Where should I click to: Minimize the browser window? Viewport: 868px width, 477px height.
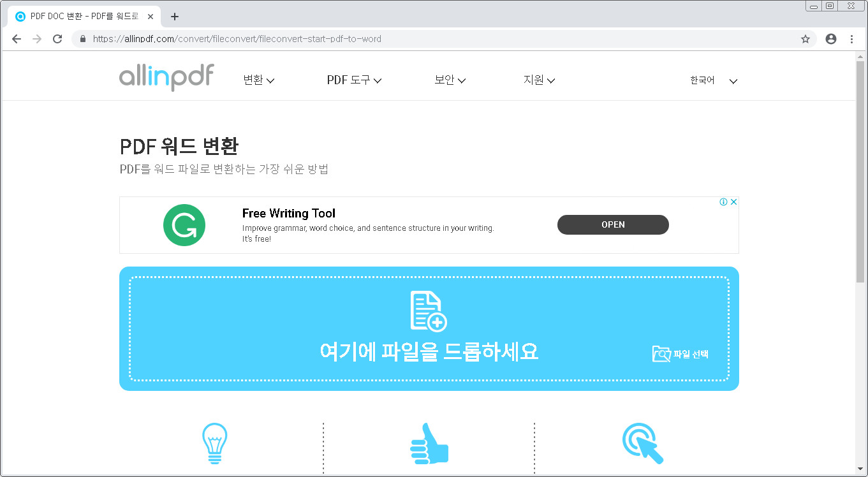(x=813, y=6)
